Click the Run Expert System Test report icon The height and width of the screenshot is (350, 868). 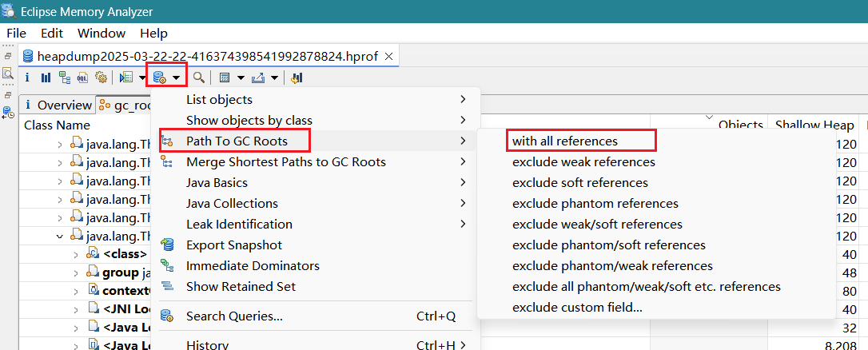click(126, 78)
